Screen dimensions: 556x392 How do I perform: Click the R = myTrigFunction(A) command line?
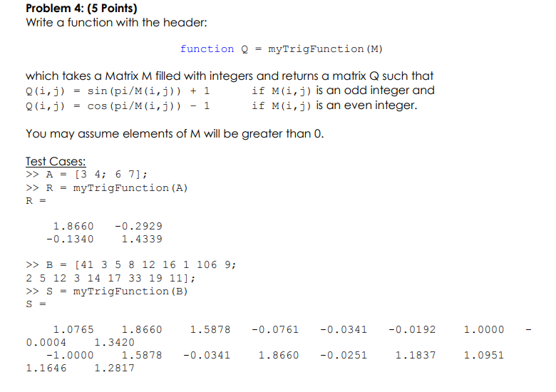[107, 188]
